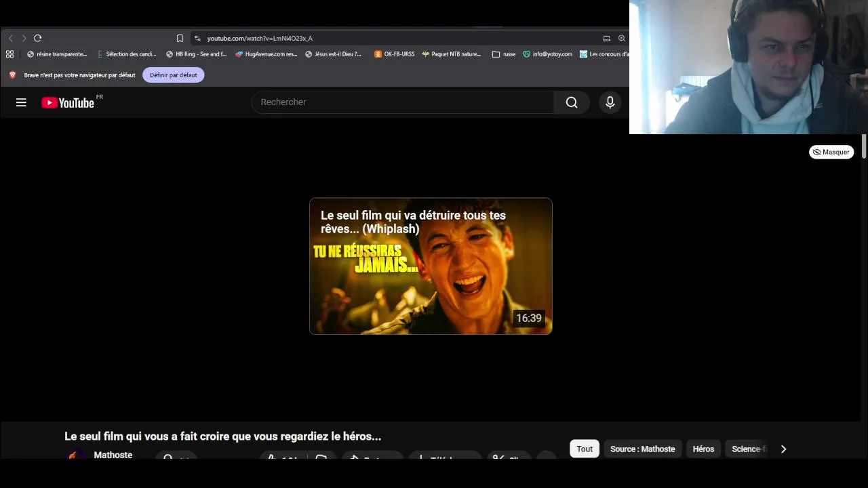This screenshot has width=868, height=488.
Task: Click the cast/install icon in address bar
Action: 606,38
